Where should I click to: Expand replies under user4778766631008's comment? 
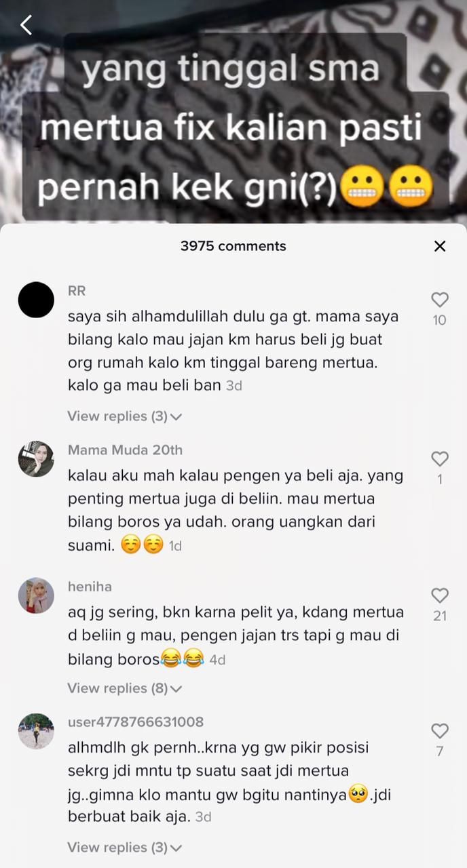[x=125, y=848]
